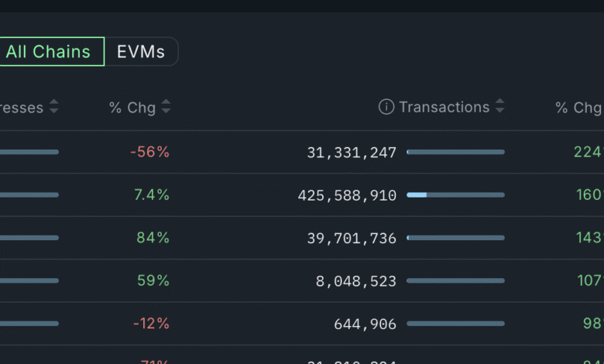Viewport: 604px width, 364px height.
Task: Click transactions value 39,701,736
Action: click(x=352, y=239)
